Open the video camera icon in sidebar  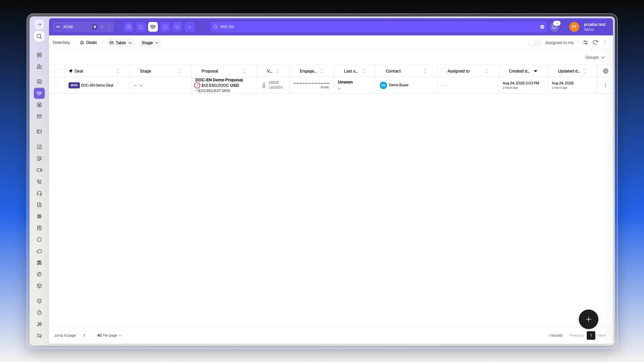[x=39, y=170]
